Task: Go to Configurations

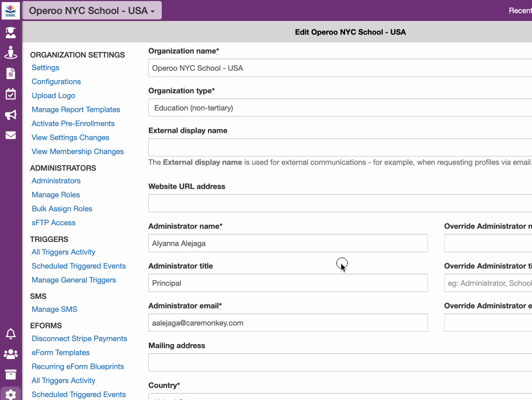Action: 56,82
